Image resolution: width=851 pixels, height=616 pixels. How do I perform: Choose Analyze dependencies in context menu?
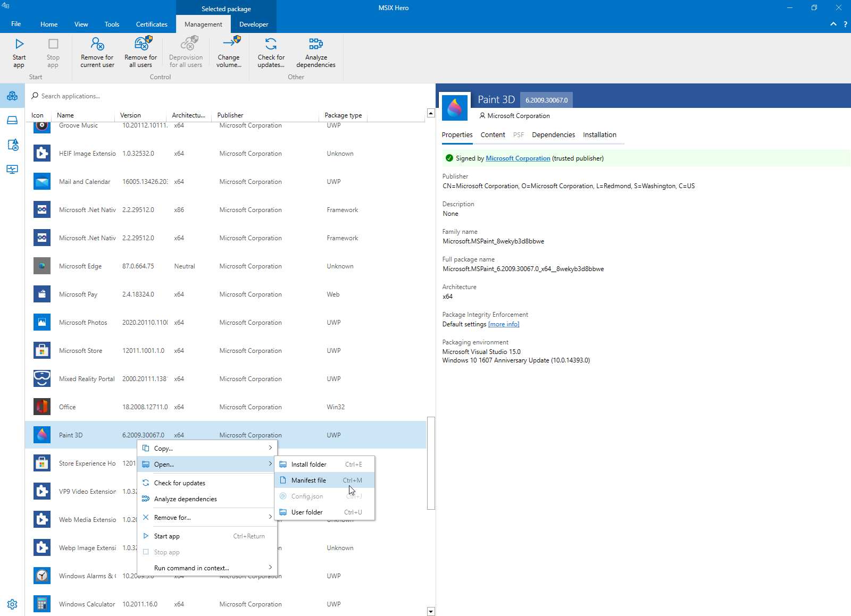[x=207, y=499]
